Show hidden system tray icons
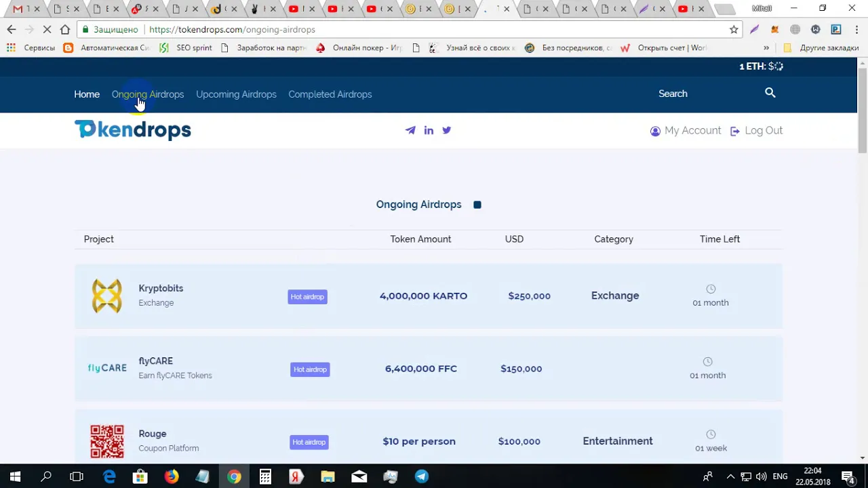 click(730, 476)
